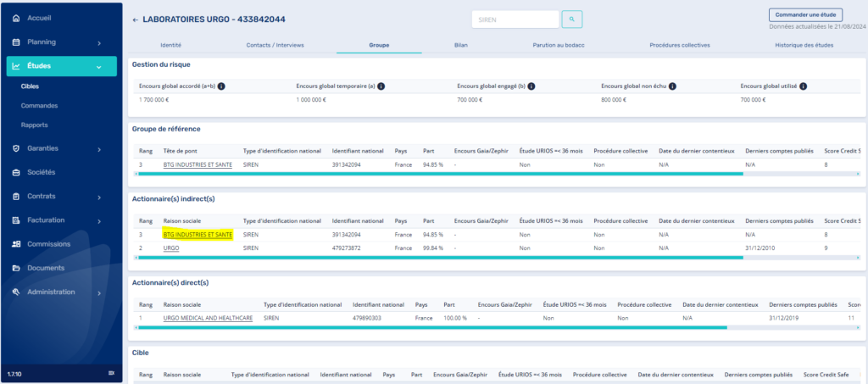Click the 800 000 € value
This screenshot has width=868, height=384.
point(614,100)
